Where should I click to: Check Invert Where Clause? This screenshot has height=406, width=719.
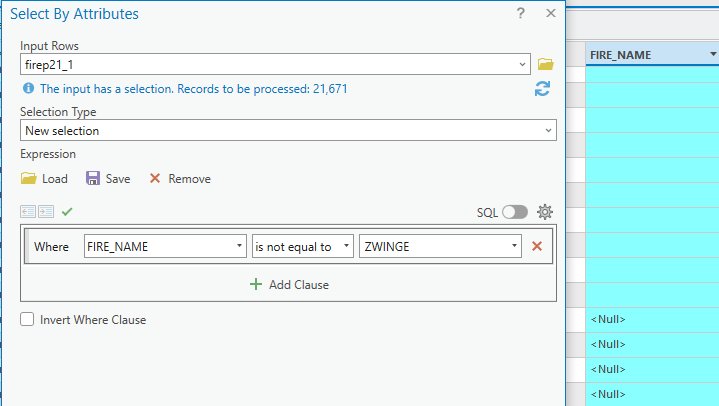(x=27, y=319)
